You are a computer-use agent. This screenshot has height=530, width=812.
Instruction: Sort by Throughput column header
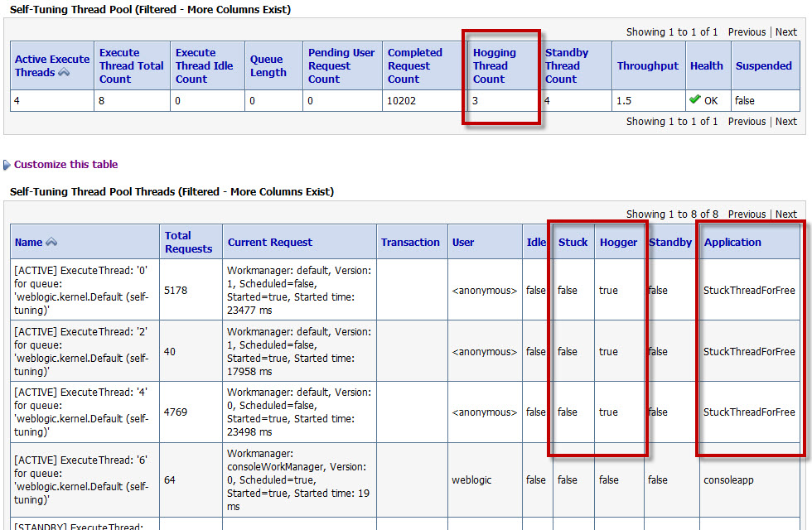pyautogui.click(x=647, y=65)
